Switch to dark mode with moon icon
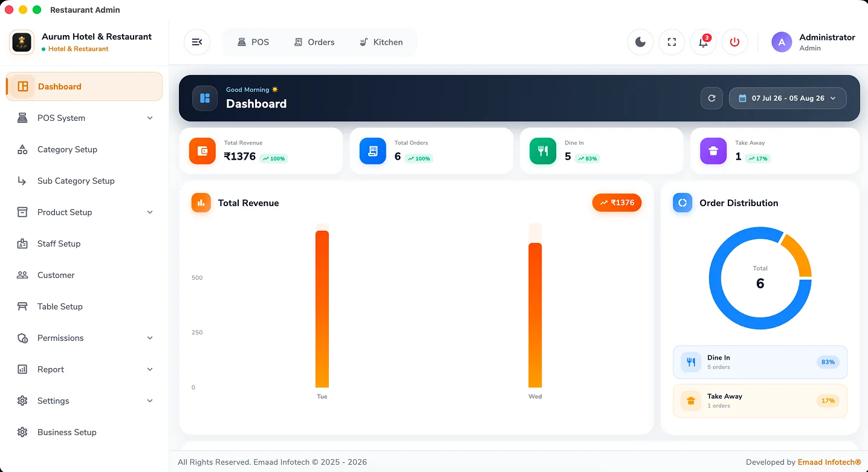868x472 pixels. tap(640, 42)
